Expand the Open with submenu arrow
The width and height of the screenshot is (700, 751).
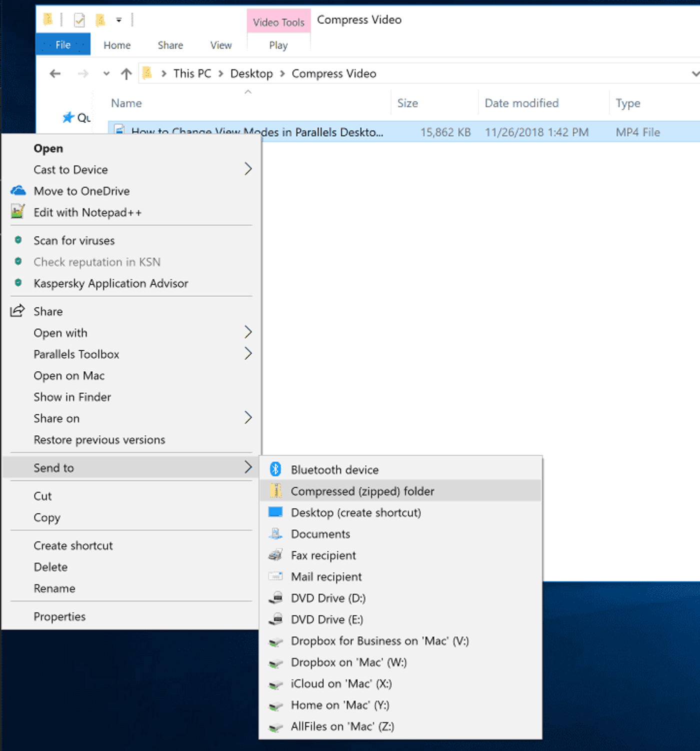(248, 332)
